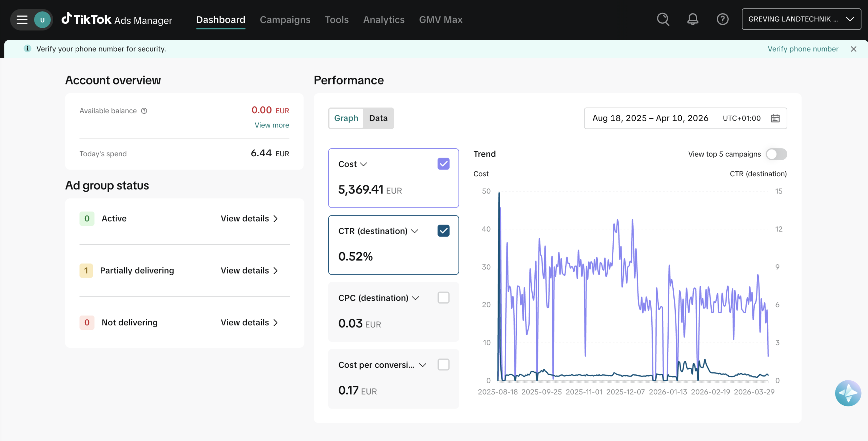Open the notifications bell

click(692, 19)
